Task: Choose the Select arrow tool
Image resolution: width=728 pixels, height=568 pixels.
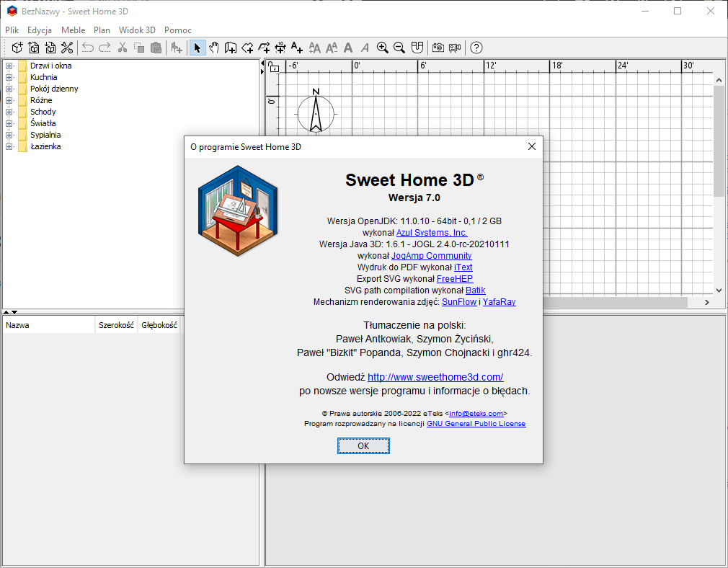Action: [x=197, y=48]
